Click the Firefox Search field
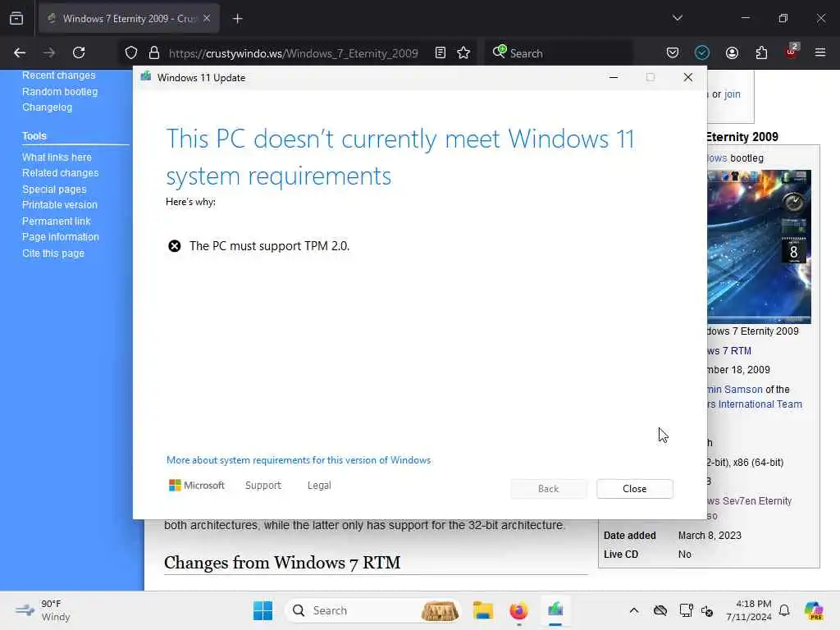This screenshot has height=630, width=840. [558, 53]
